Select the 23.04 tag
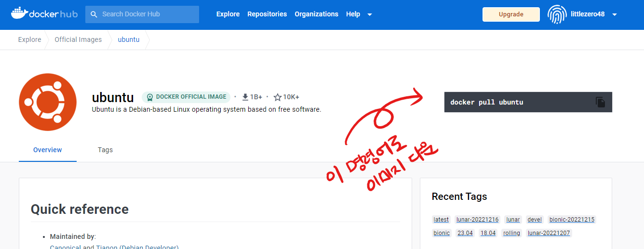 click(465, 233)
